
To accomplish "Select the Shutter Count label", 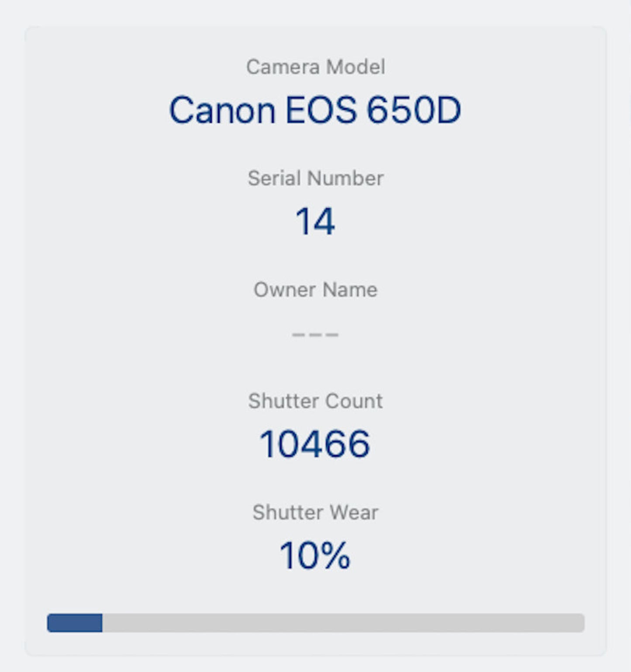I will [x=315, y=400].
